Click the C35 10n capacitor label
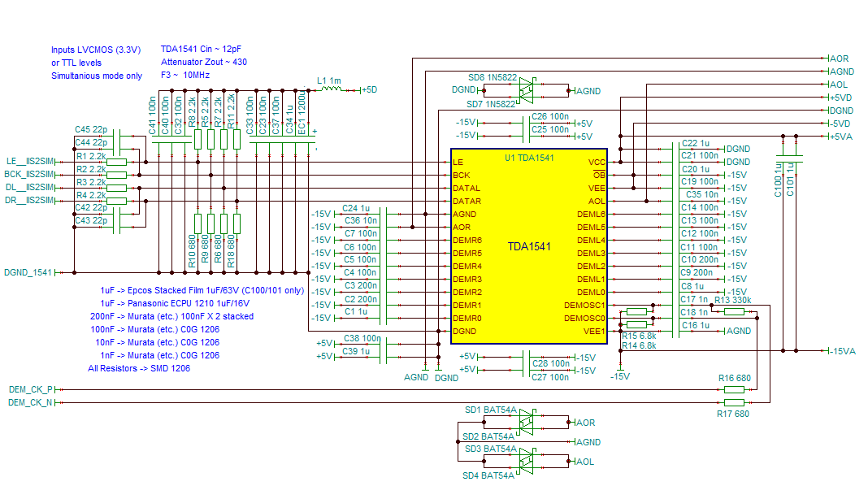 (x=702, y=194)
